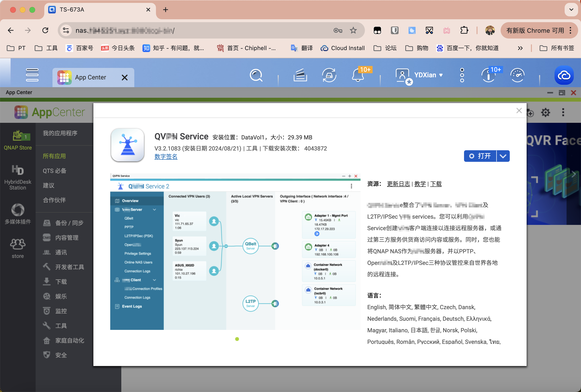Open Cloud Install bookmark
The image size is (581, 392).
pyautogui.click(x=342, y=48)
